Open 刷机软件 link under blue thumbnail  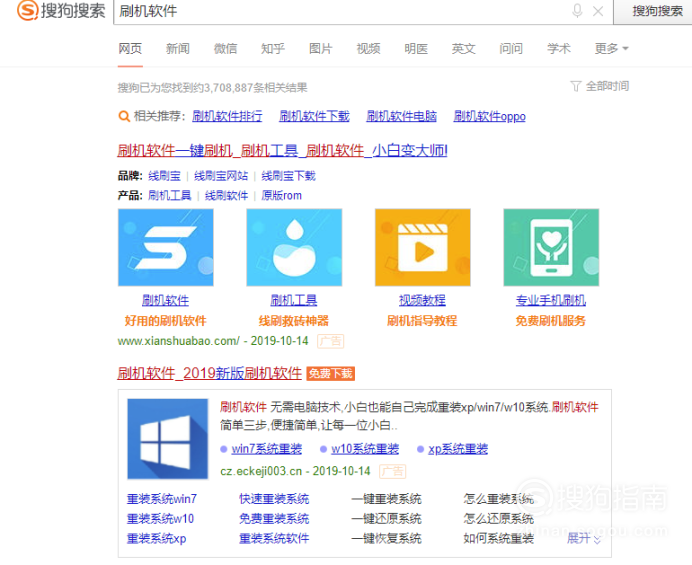point(165,301)
